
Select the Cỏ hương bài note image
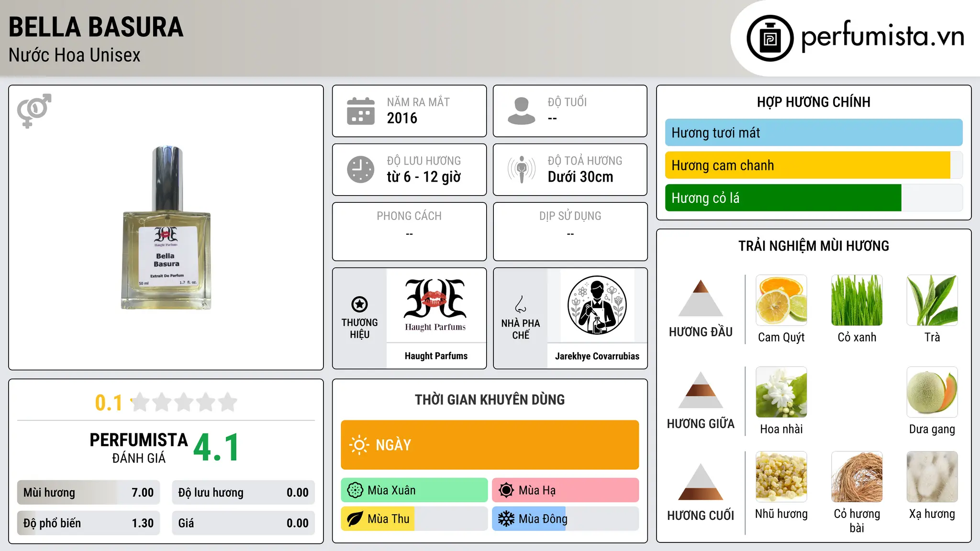(x=857, y=476)
